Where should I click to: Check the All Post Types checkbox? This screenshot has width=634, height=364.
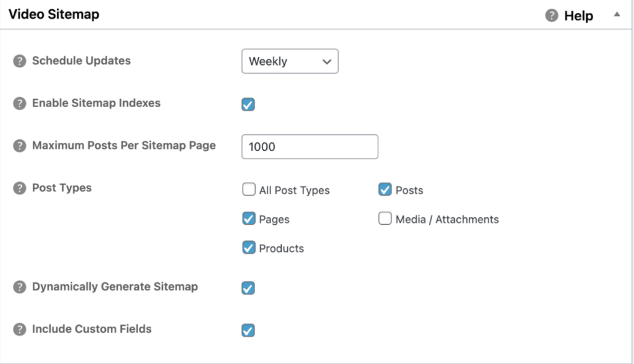coord(249,189)
